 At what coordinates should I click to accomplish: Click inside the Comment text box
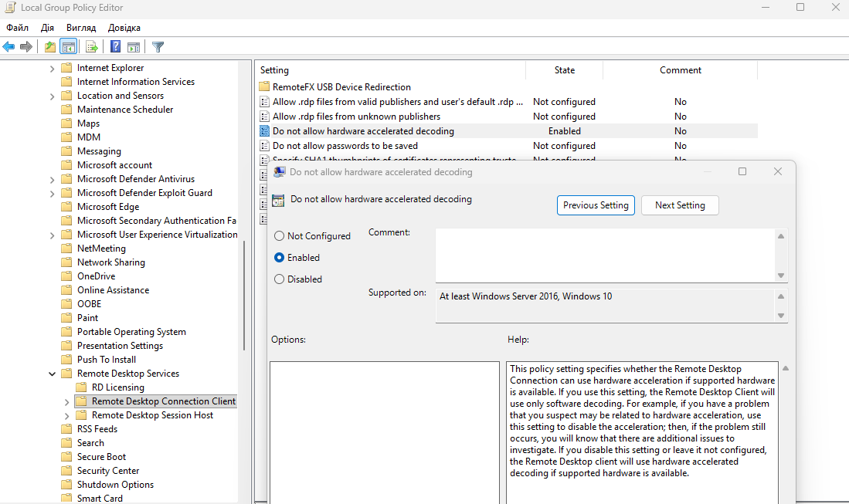tap(603, 255)
